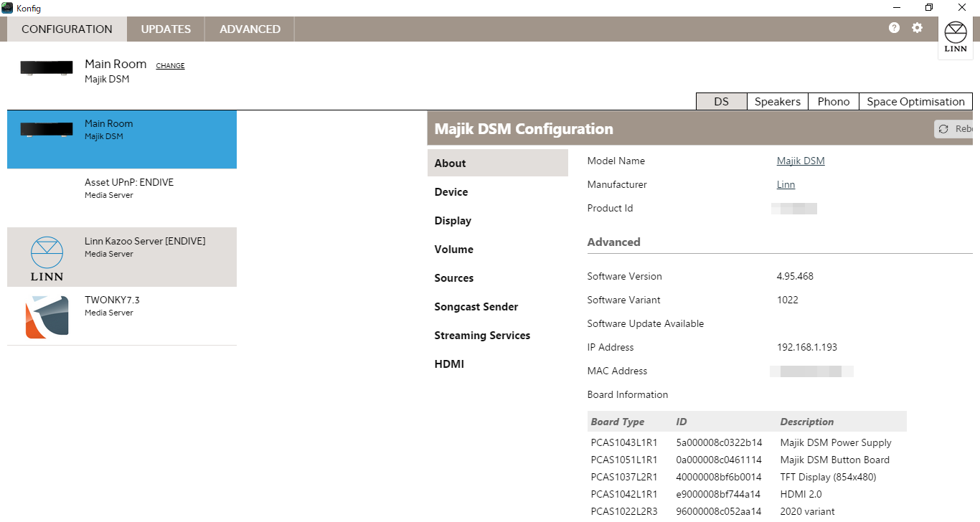
Task: Click board ID 40000008bf6b0014
Action: 719,477
